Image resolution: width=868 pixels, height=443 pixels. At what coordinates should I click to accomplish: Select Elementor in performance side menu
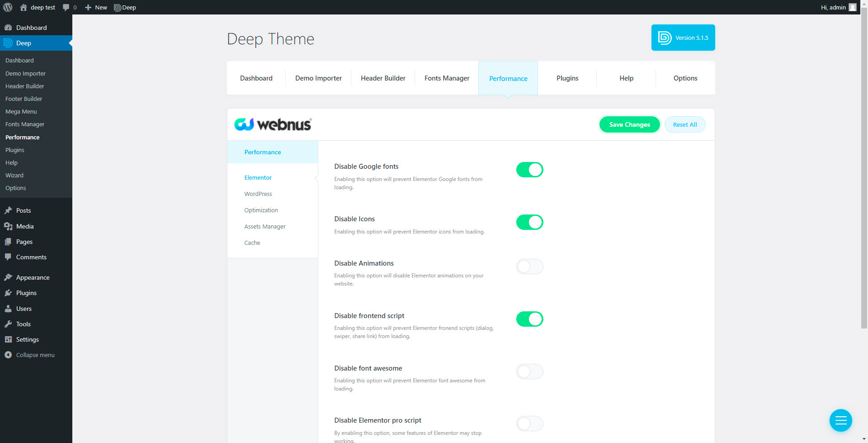(x=258, y=177)
